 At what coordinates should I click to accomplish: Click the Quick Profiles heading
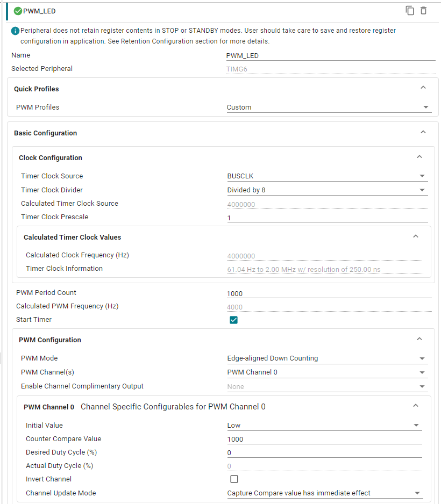tap(37, 89)
